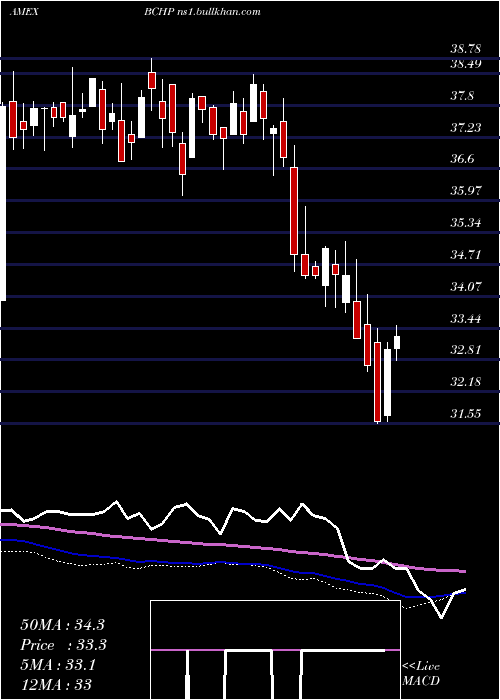Click the 38.49 price level label
500x700 pixels.
[466, 64]
